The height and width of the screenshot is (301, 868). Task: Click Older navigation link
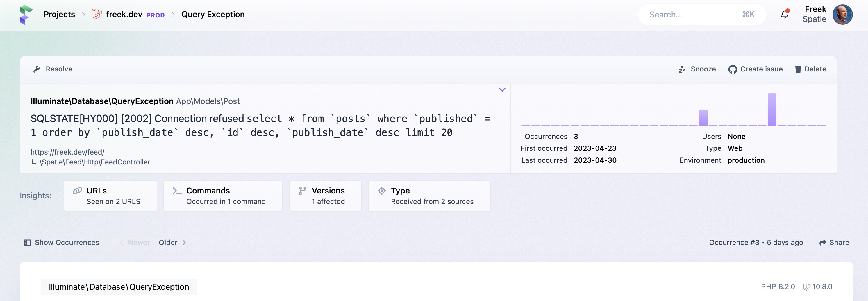168,242
